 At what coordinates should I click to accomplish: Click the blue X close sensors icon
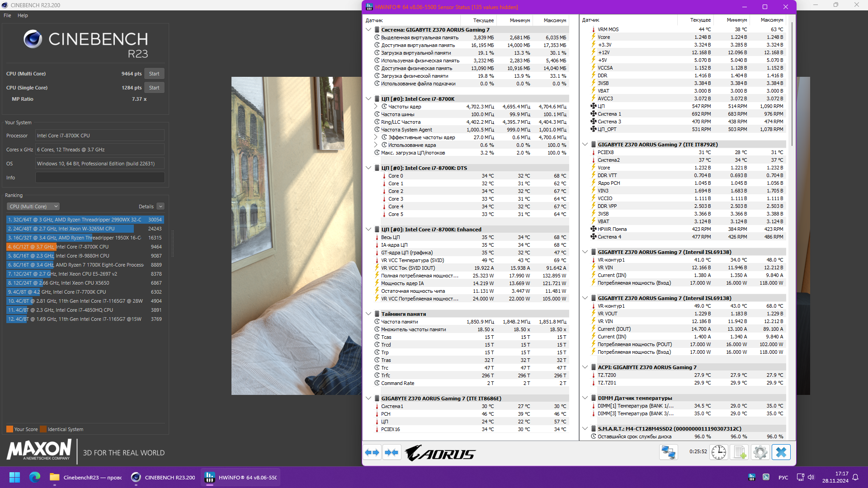click(781, 452)
